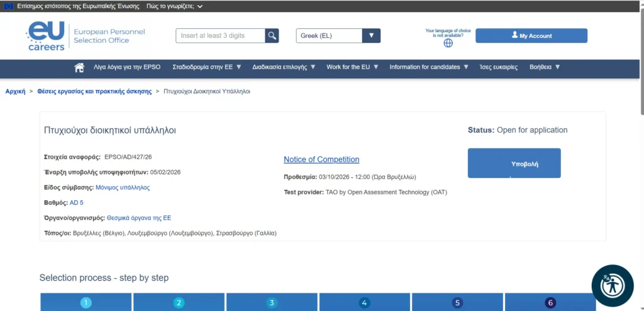Image resolution: width=644 pixels, height=311 pixels.
Task: Follow the Αρχική breadcrumb link
Action: (x=15, y=91)
